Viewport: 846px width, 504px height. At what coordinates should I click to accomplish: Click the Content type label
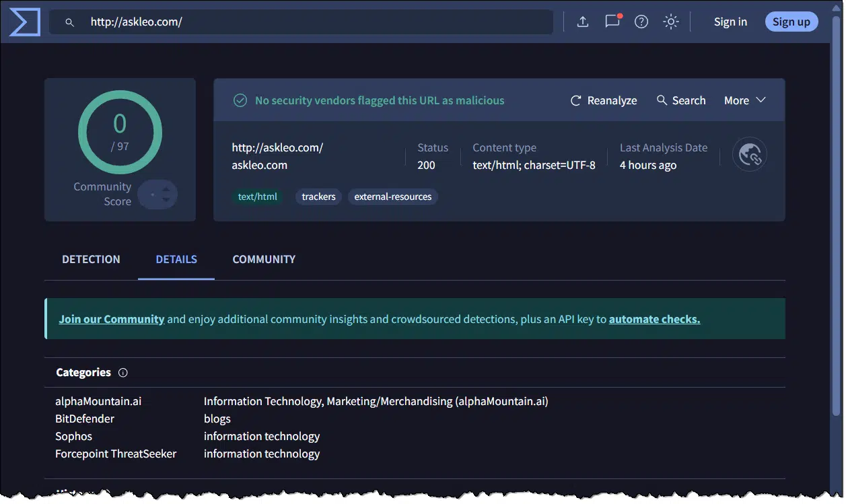pos(505,147)
